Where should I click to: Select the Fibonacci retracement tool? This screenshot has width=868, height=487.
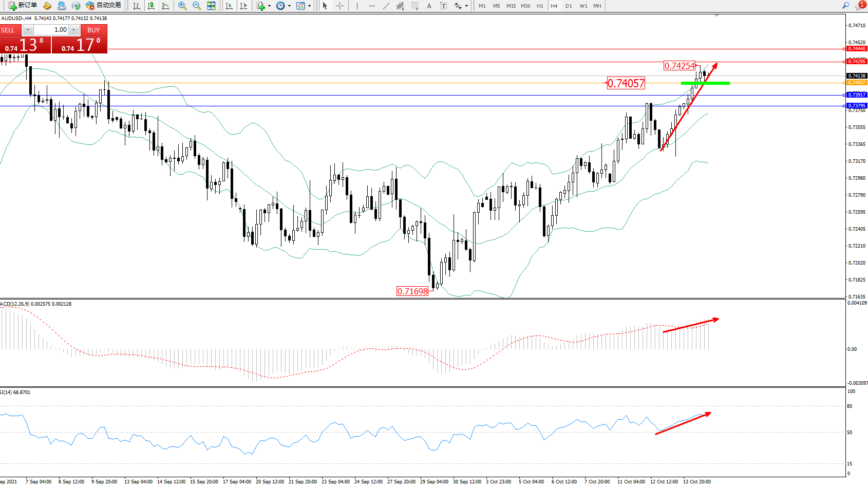click(x=415, y=6)
